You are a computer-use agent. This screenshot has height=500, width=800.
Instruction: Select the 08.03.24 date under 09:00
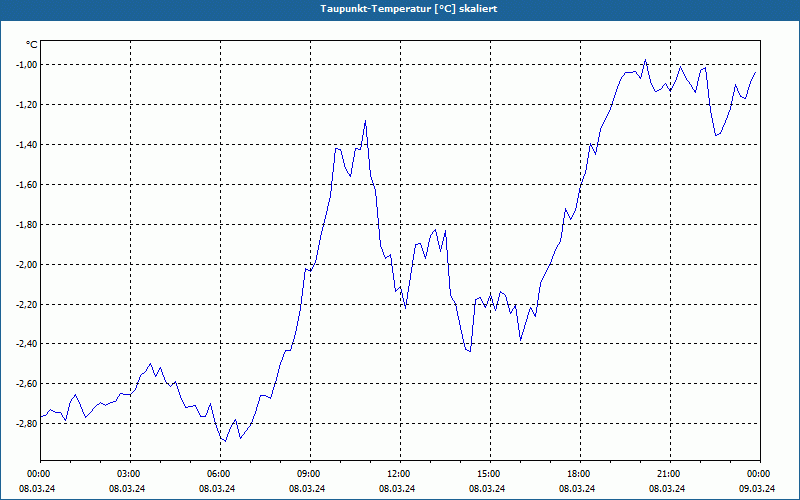[x=307, y=488]
